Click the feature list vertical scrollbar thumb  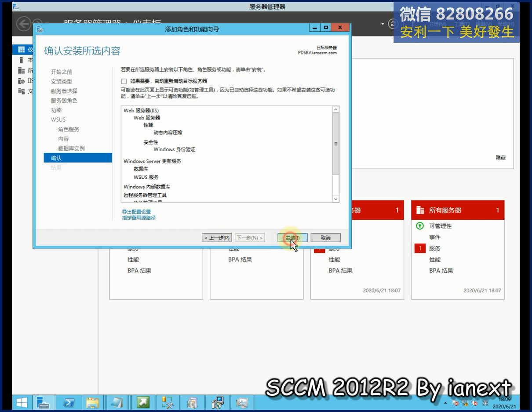(336, 144)
